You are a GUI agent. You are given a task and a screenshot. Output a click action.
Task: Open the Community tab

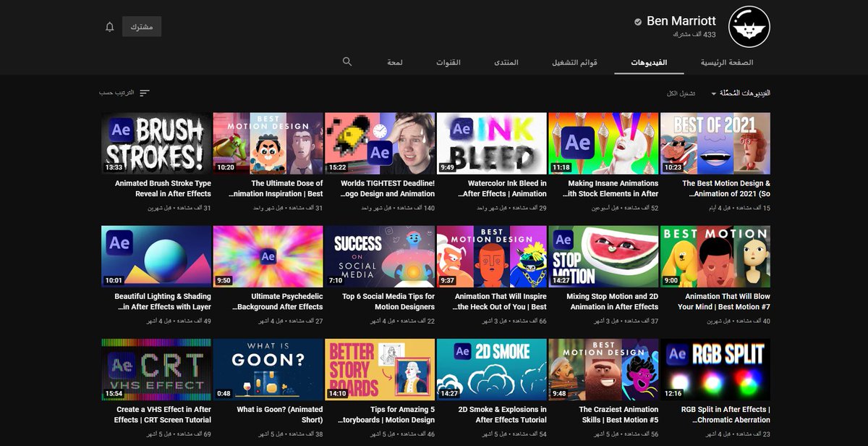coord(506,63)
